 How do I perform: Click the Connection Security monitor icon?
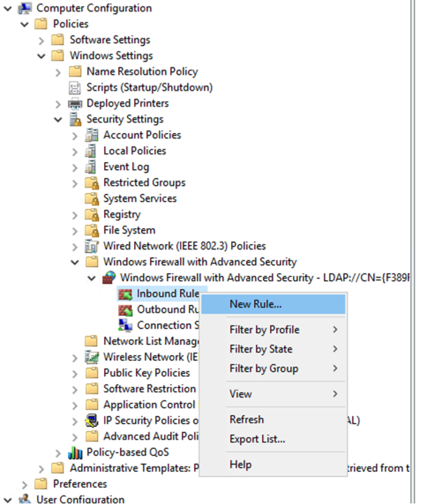click(125, 325)
